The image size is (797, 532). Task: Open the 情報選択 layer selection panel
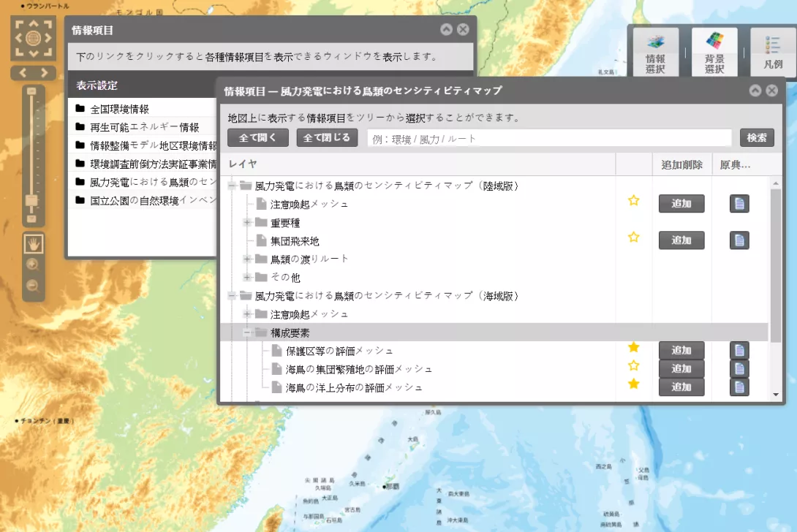click(x=655, y=53)
